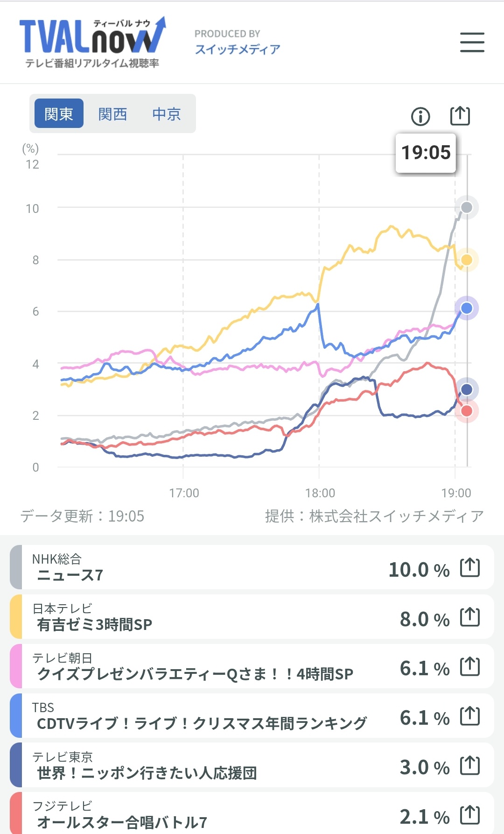Click the red フジテレビ chart data point
The image size is (504, 834).
point(467,411)
